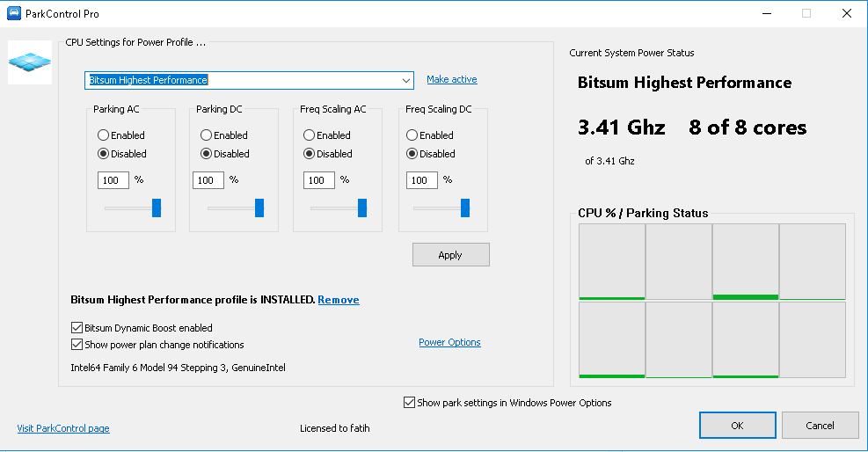Click the of 3.41 Ghz text
This screenshot has width=868, height=452.
pos(609,161)
